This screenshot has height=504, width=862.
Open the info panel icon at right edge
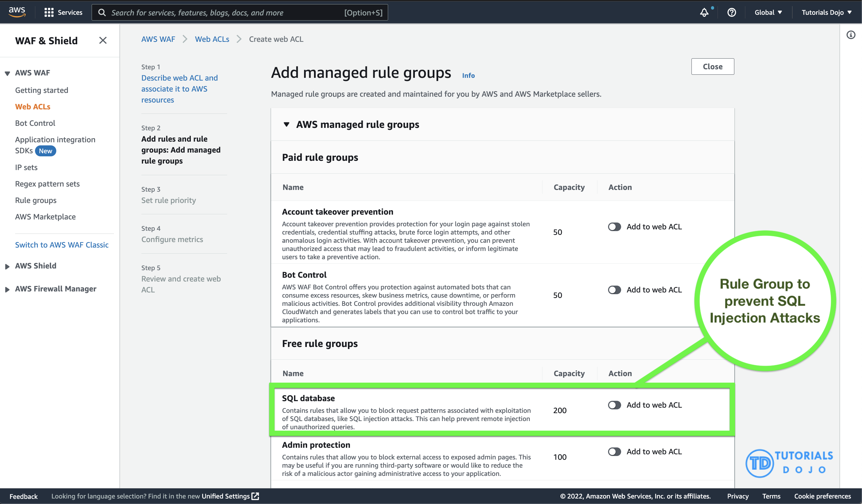851,35
